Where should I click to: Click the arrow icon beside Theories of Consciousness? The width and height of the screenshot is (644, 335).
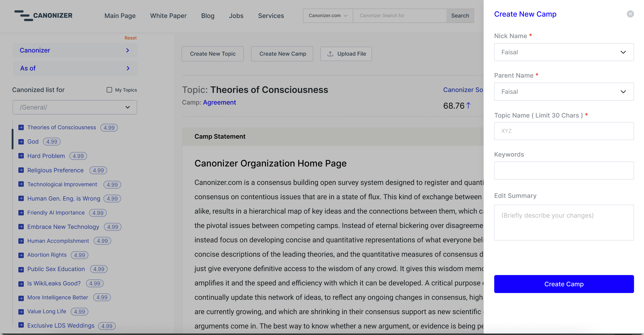(21, 128)
